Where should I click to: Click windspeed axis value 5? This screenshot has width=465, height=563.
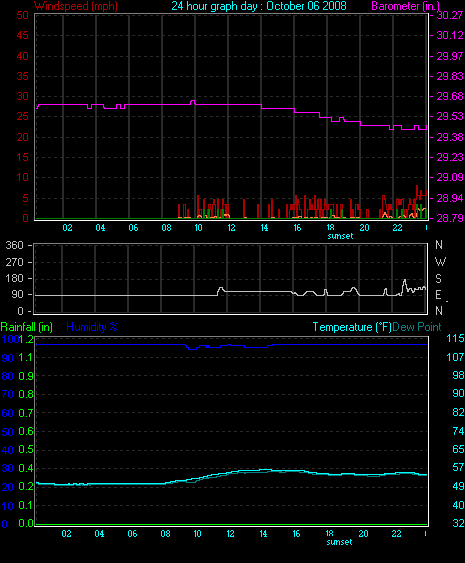coord(25,198)
